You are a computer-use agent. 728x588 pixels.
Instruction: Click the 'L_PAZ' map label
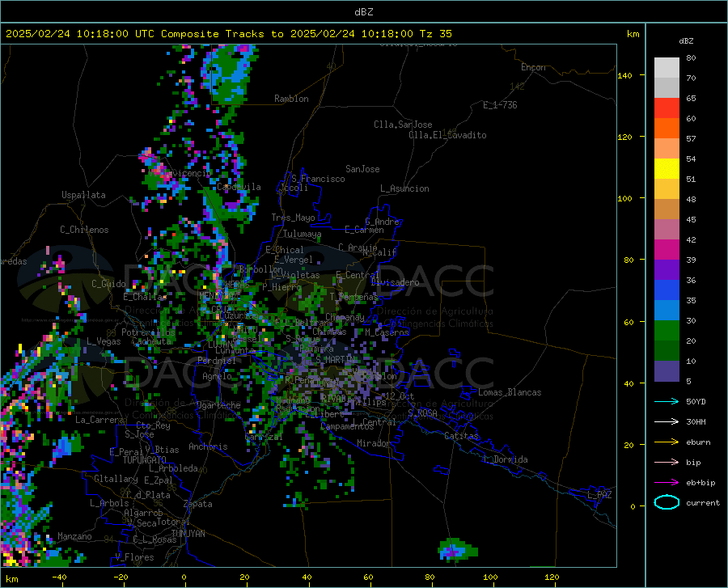(599, 495)
